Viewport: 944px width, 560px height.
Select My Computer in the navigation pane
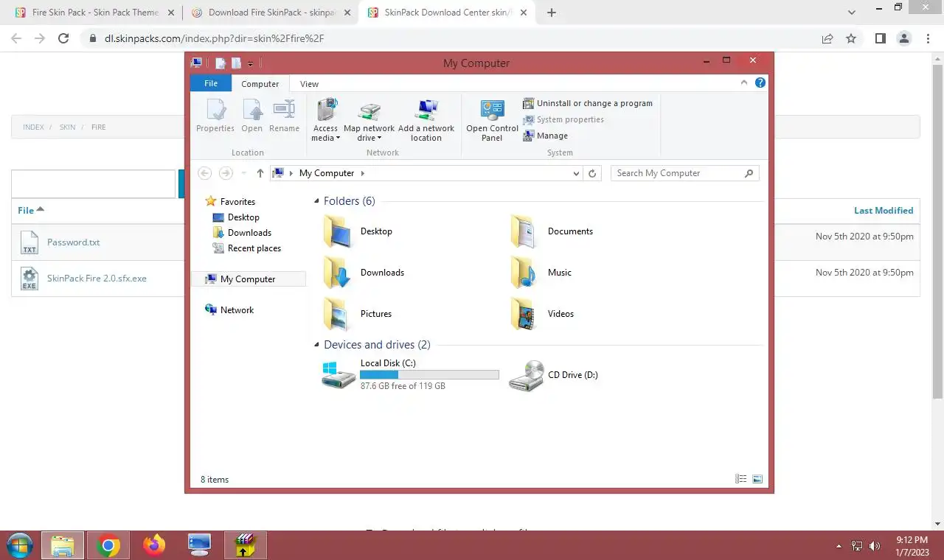(x=249, y=279)
